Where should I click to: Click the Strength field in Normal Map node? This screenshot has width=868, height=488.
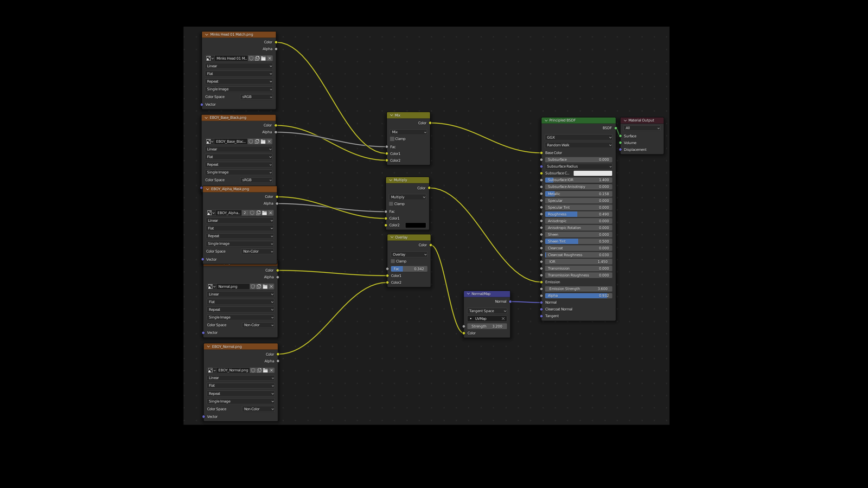[x=487, y=326]
